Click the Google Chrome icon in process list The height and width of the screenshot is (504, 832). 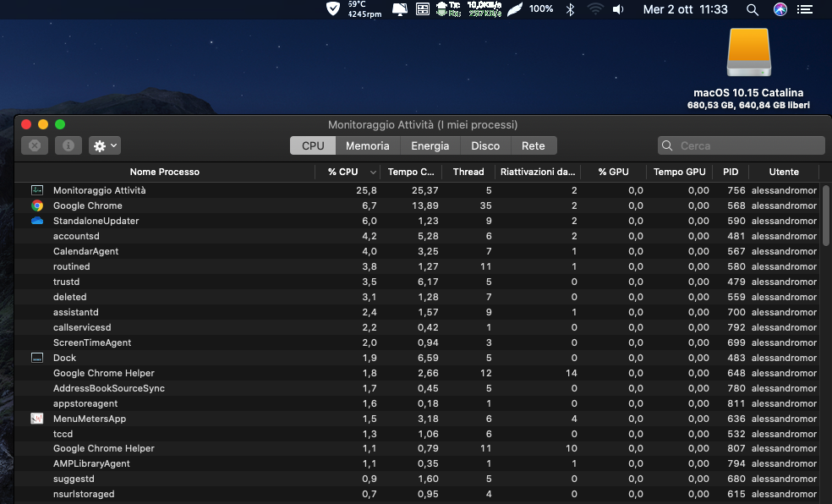click(37, 205)
